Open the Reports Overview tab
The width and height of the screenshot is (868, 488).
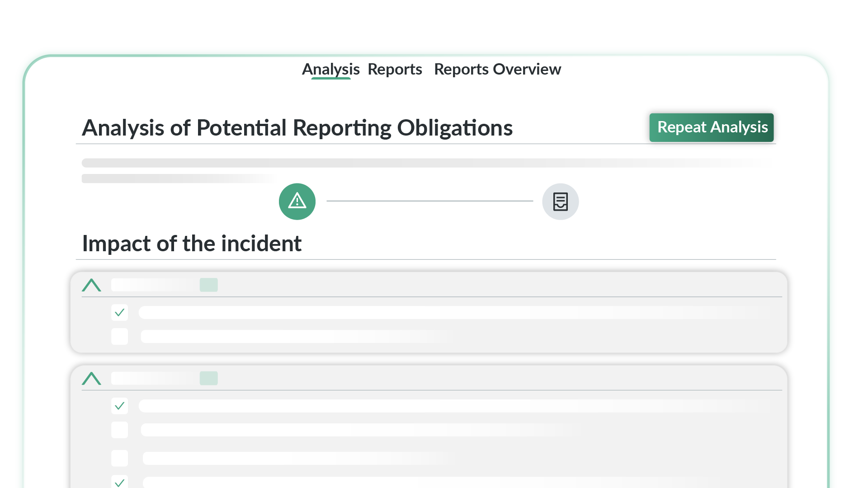(x=497, y=69)
